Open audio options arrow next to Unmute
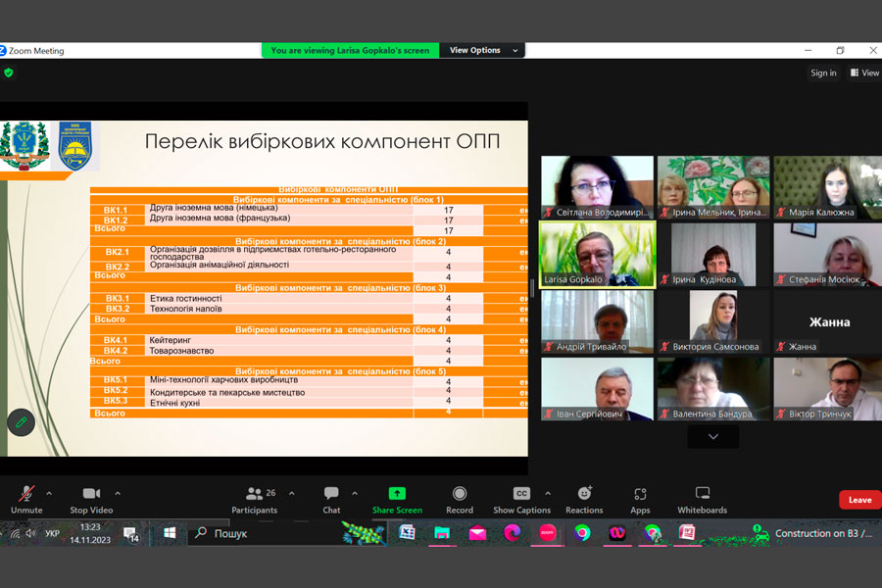 [x=50, y=494]
